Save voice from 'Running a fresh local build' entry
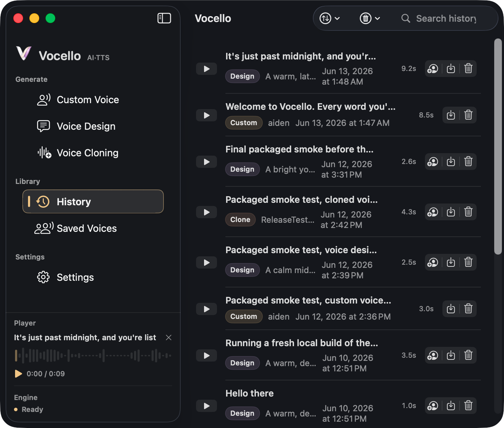The height and width of the screenshot is (428, 504). [x=433, y=355]
